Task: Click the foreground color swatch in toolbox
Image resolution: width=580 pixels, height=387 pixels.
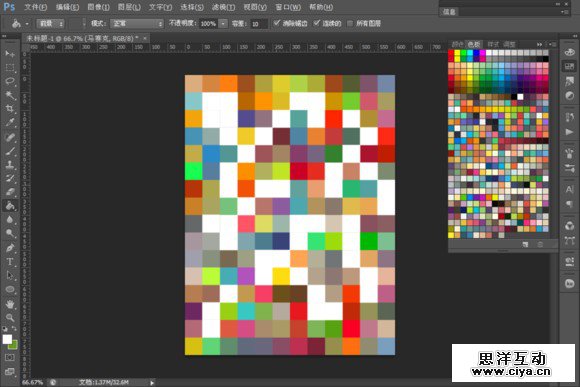Action: (7, 339)
